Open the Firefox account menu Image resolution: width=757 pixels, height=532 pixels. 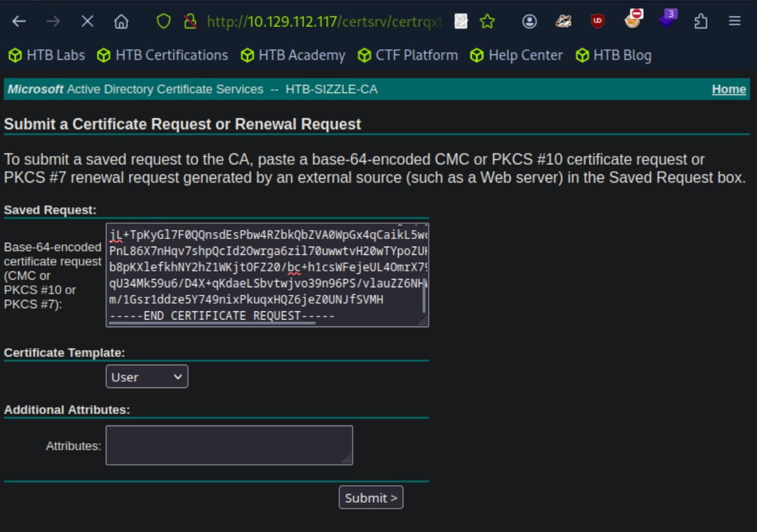click(x=530, y=21)
